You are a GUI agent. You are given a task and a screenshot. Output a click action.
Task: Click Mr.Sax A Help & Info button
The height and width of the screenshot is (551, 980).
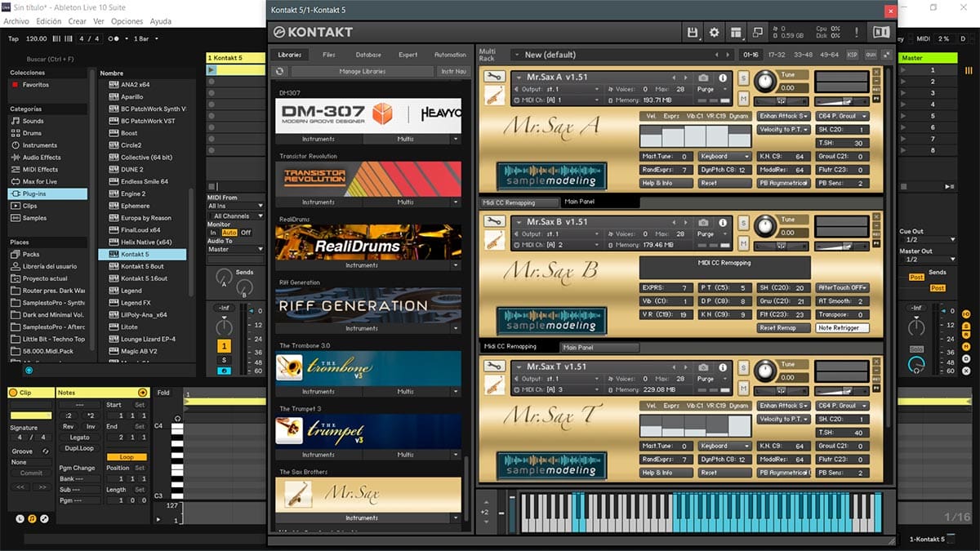(666, 183)
